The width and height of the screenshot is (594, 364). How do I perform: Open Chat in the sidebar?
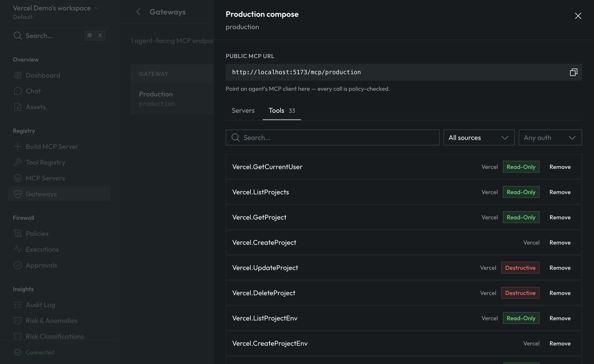tap(59, 91)
